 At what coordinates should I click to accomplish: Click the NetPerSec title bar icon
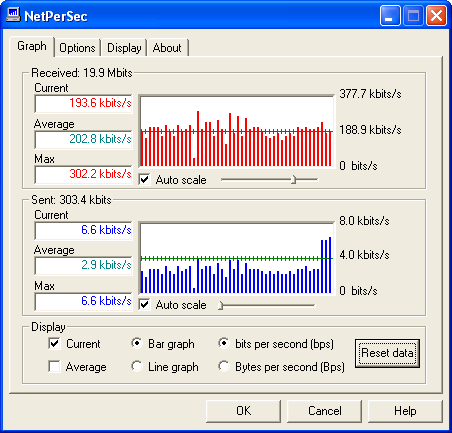tap(13, 15)
